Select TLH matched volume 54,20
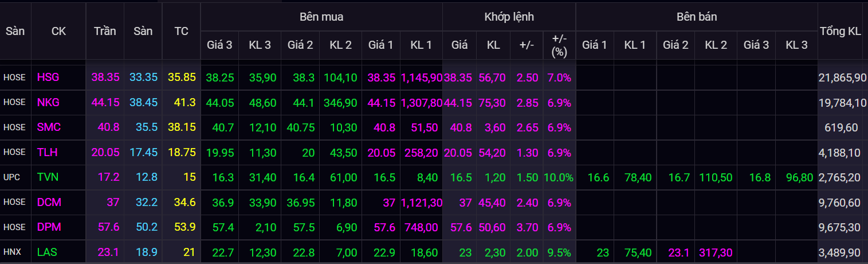Image resolution: width=868 pixels, height=264 pixels. click(493, 152)
